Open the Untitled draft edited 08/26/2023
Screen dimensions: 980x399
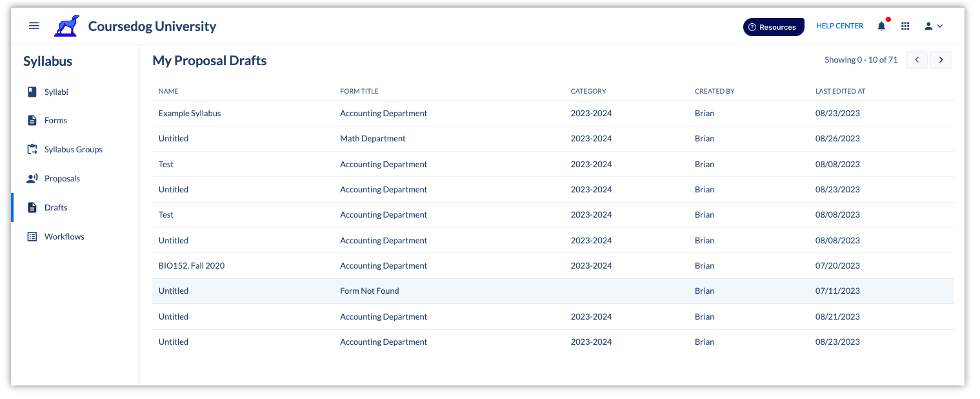tap(174, 138)
